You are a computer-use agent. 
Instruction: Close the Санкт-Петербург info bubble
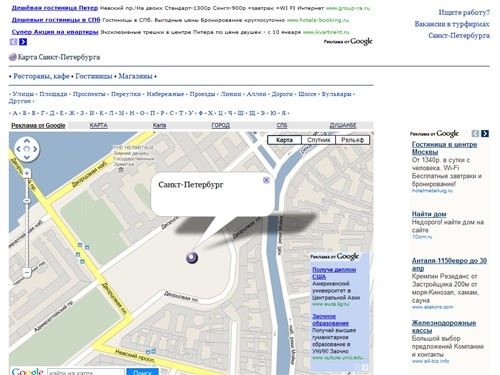coord(266,180)
